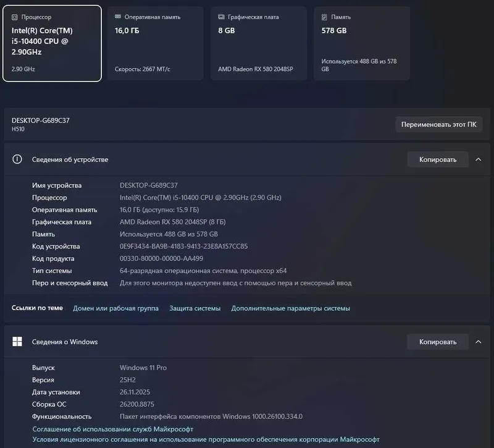Open the Память storage card
The width and height of the screenshot is (494, 448).
click(x=362, y=43)
